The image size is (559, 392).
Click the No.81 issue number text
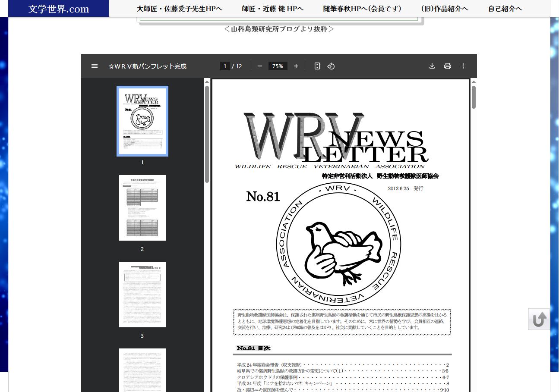tap(263, 197)
